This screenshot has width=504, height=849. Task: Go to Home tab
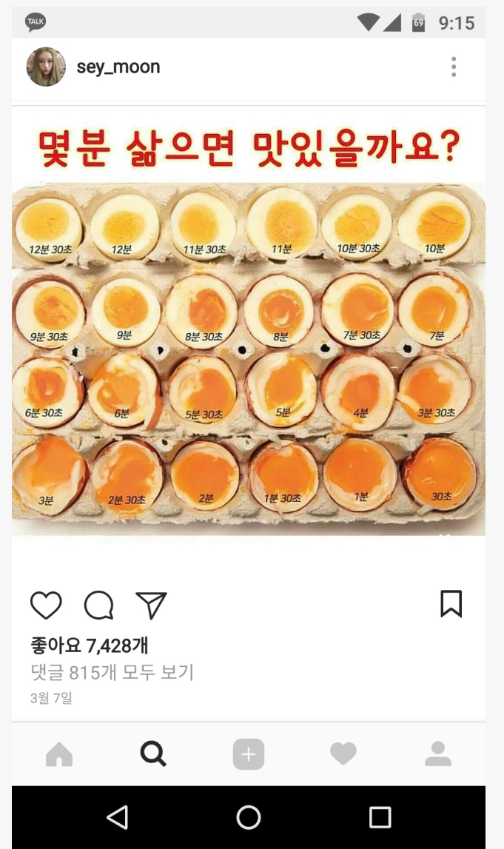pos(59,754)
